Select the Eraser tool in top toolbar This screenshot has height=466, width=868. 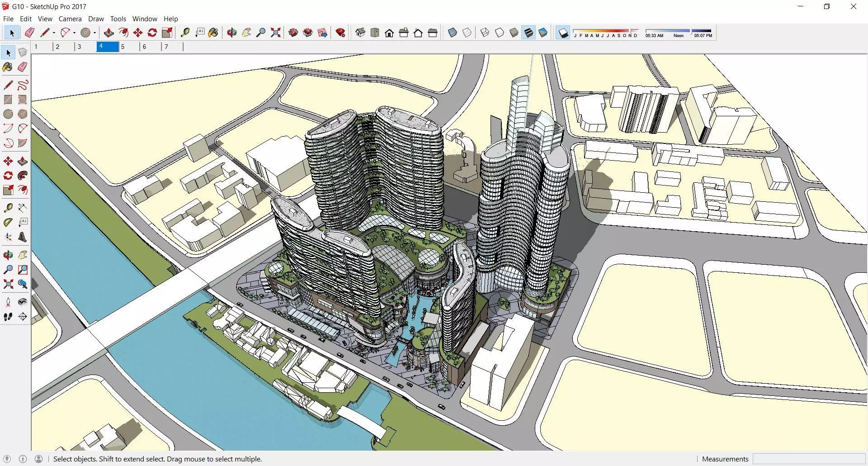[29, 33]
